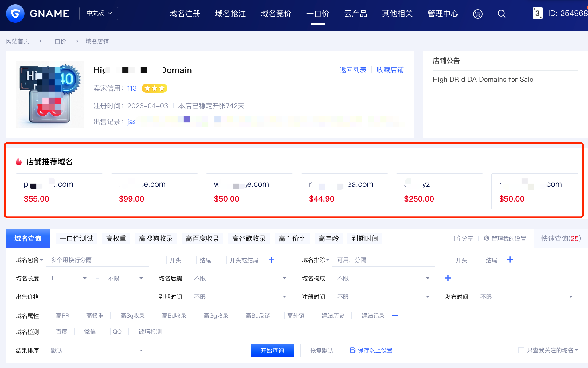Enable 高Bd反链 checkbox
The image size is (588, 368).
pyautogui.click(x=239, y=315)
